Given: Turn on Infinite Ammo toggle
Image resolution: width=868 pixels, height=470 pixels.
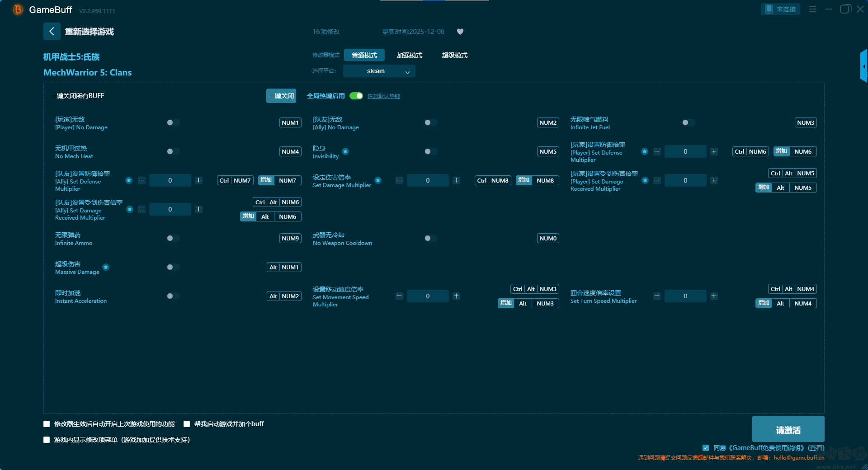Looking at the screenshot, I should [x=173, y=238].
